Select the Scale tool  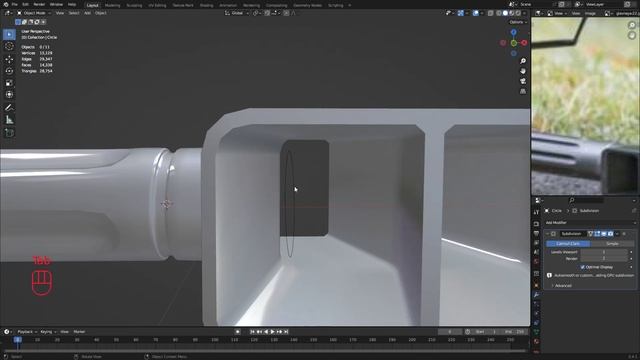(x=9, y=83)
